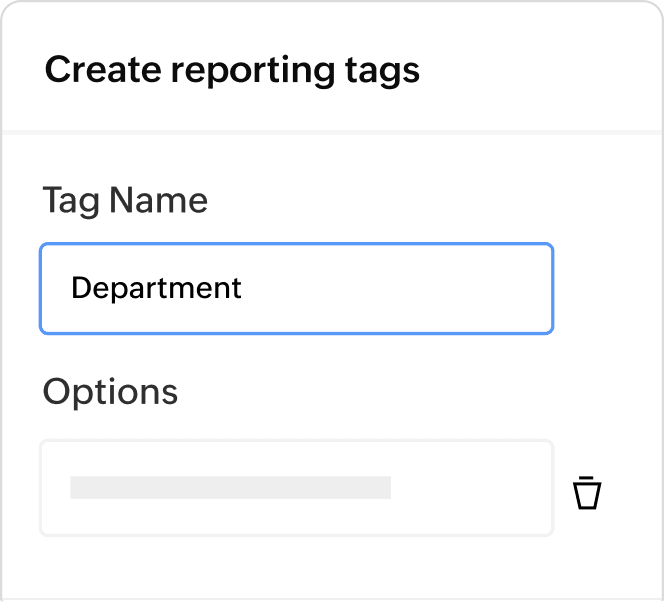Screen dimensions: 664x602
Task: Click the gray placeholder bar in the option field
Action: pyautogui.click(x=230, y=488)
